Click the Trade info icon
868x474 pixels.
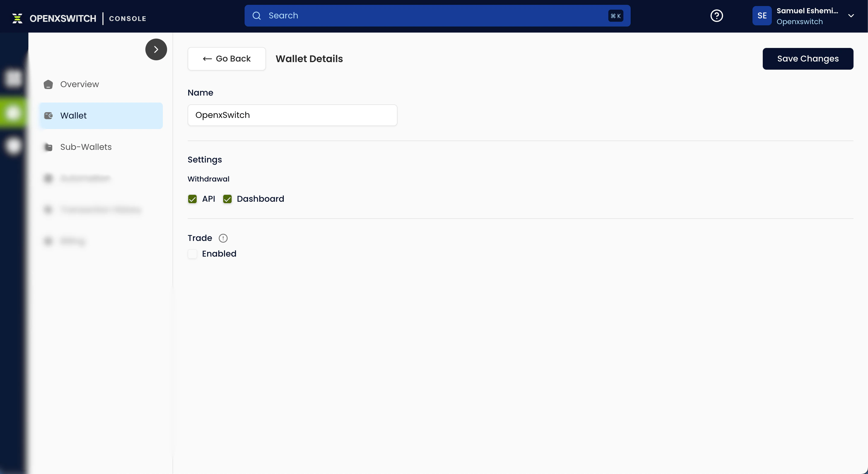[223, 238]
